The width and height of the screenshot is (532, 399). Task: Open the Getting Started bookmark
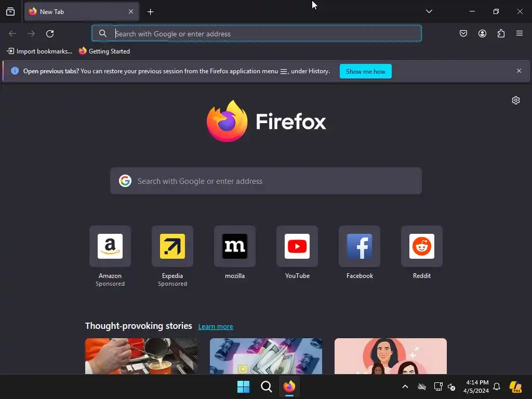point(104,51)
